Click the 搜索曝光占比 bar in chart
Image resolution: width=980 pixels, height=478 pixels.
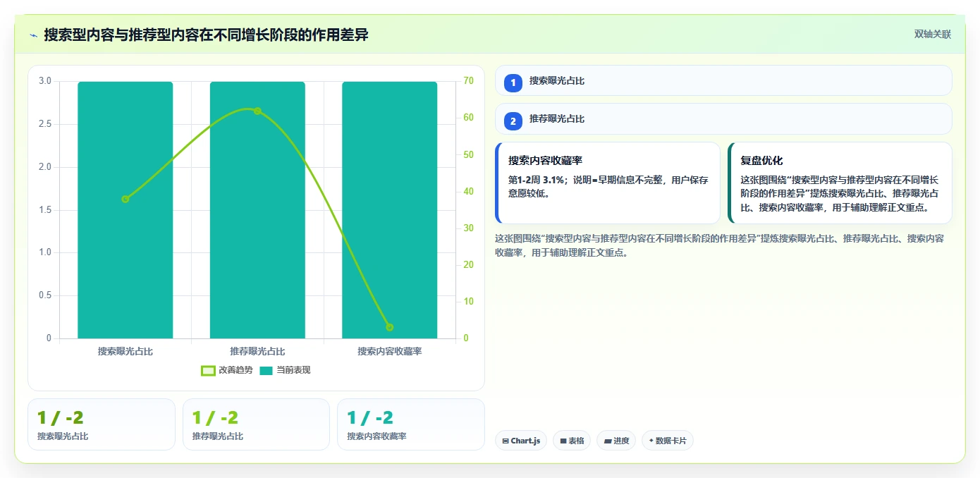pyautogui.click(x=125, y=210)
